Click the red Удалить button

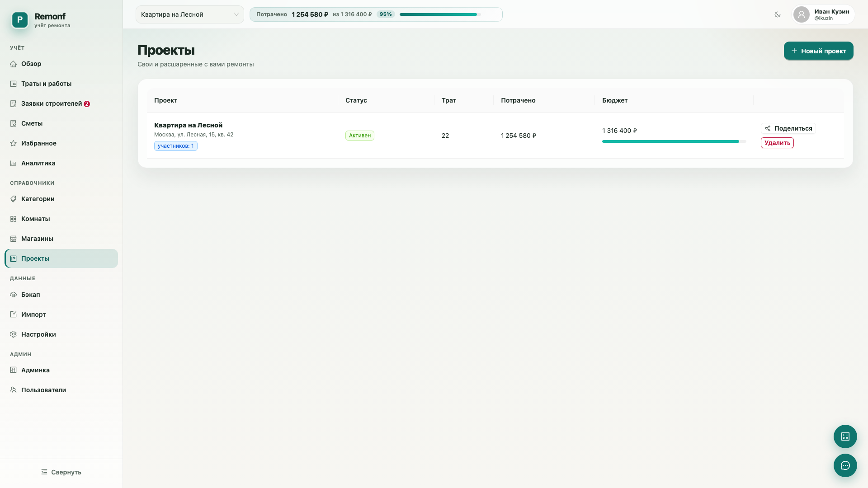777,143
